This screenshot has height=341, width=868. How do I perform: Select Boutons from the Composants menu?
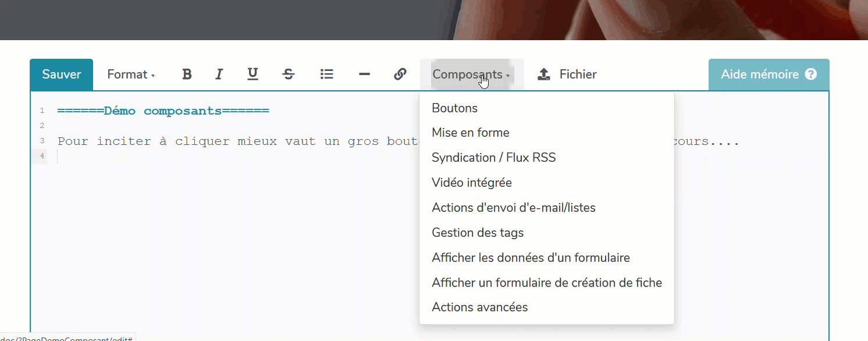click(454, 108)
